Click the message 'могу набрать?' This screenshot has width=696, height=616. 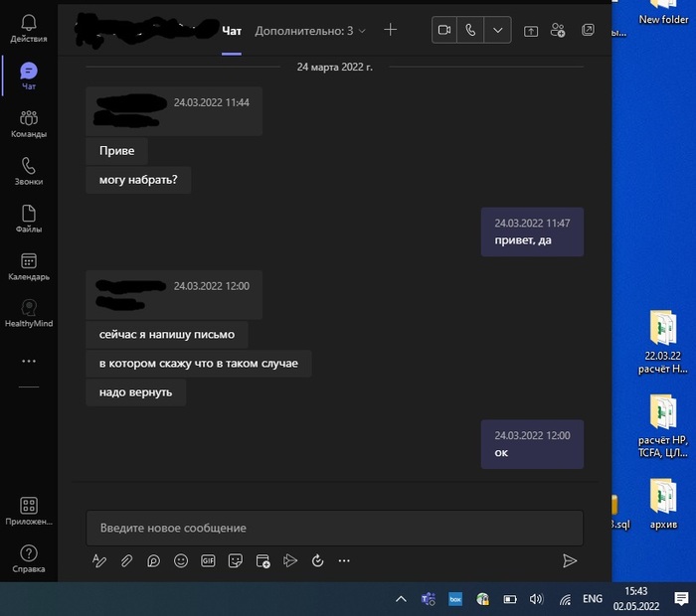click(138, 180)
